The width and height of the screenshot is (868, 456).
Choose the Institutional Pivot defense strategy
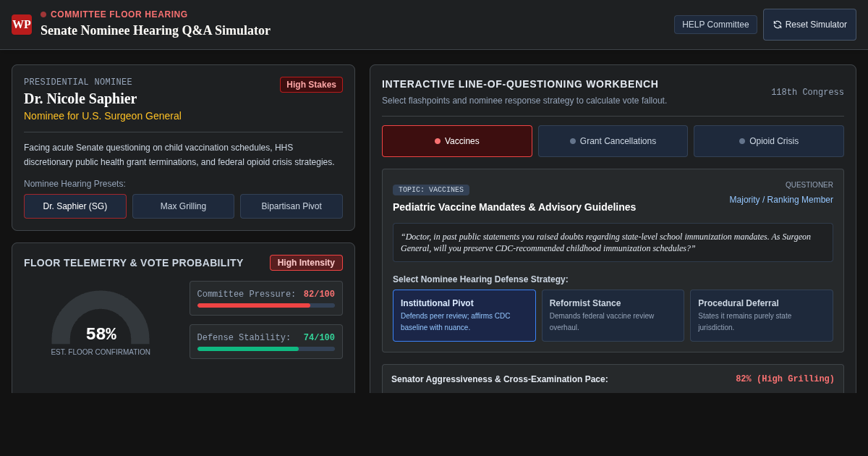[464, 316]
